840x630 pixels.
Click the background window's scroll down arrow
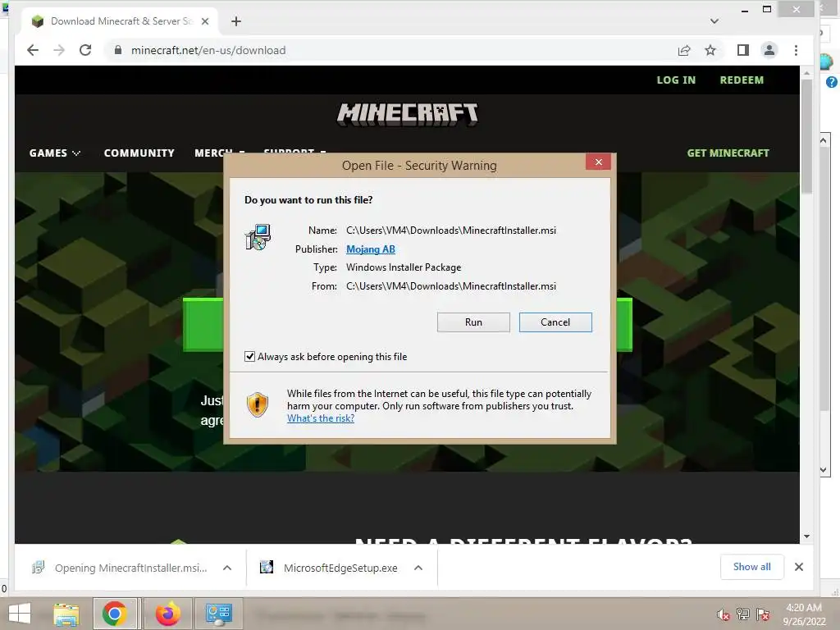pos(824,470)
